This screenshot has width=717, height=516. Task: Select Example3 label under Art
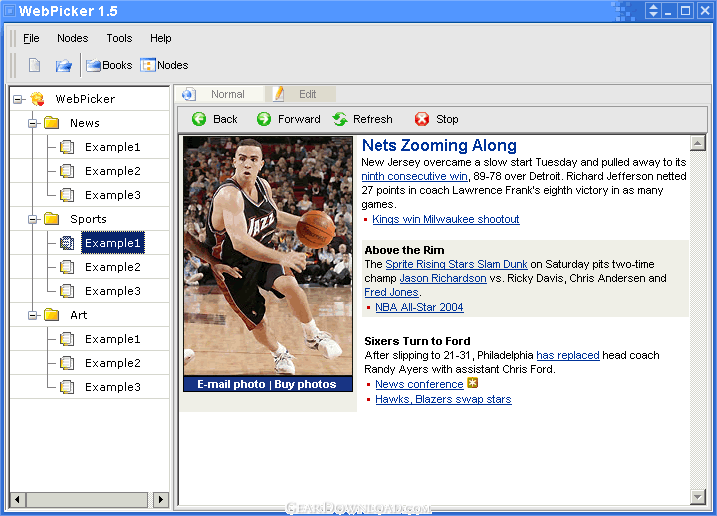[x=112, y=387]
